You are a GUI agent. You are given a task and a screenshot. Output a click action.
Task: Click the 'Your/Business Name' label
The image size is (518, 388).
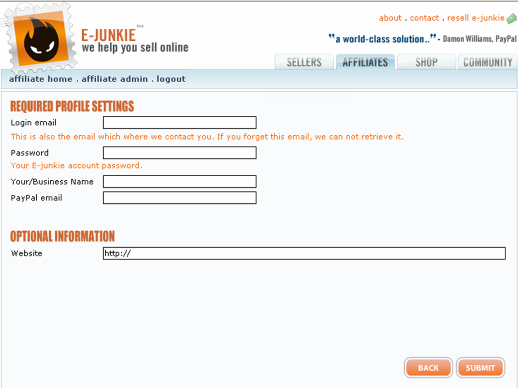[x=52, y=182]
